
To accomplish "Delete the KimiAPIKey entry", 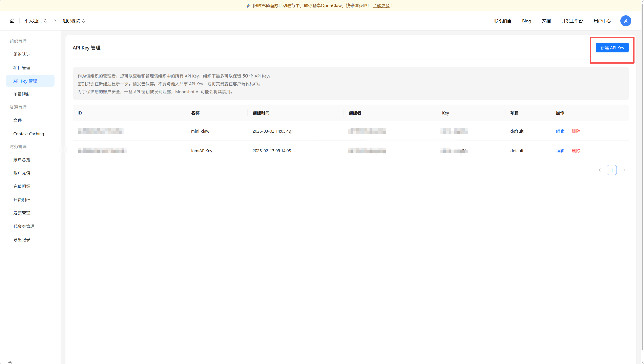I will coord(576,150).
